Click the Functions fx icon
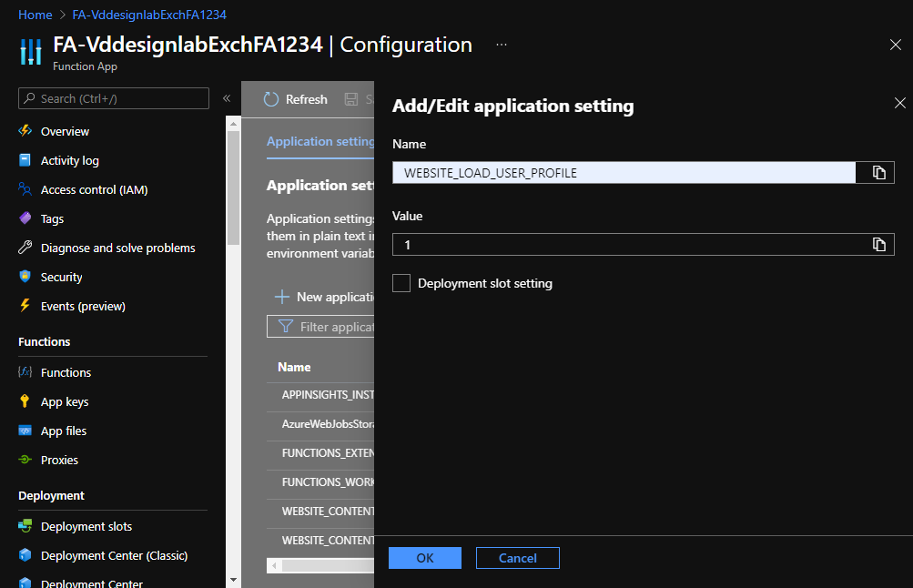The width and height of the screenshot is (913, 588). tap(25, 372)
